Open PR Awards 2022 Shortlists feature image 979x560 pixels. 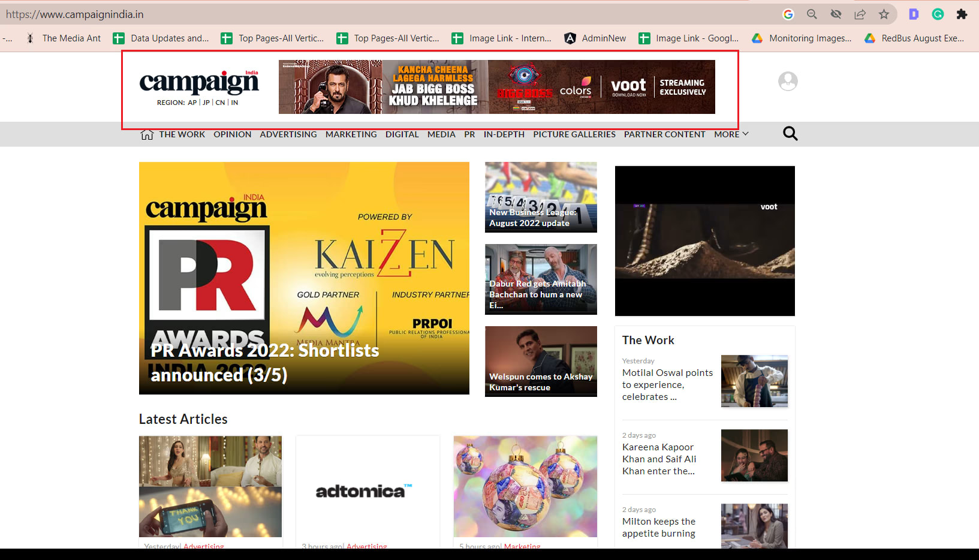tap(304, 278)
